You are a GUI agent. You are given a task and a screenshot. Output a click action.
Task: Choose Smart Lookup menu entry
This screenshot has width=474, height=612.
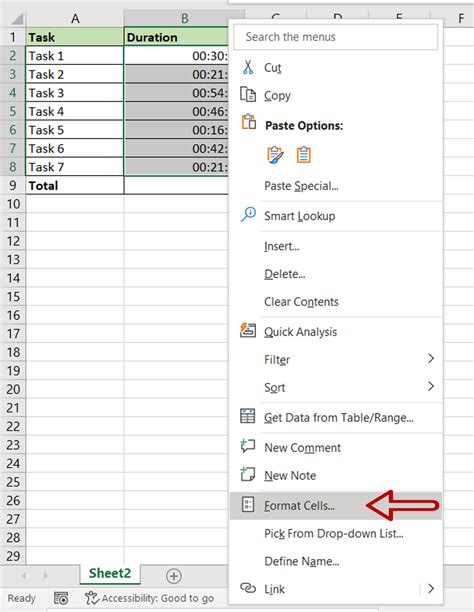(336, 216)
